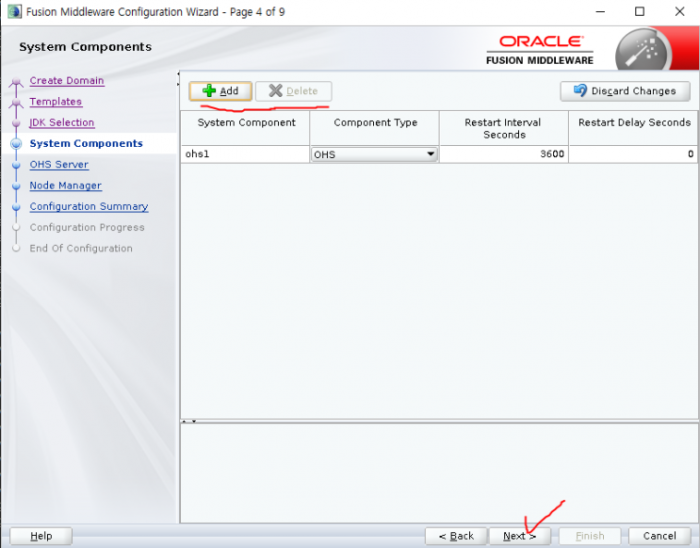
Task: Edit the Restart Delay Seconds value 0
Action: 633,154
